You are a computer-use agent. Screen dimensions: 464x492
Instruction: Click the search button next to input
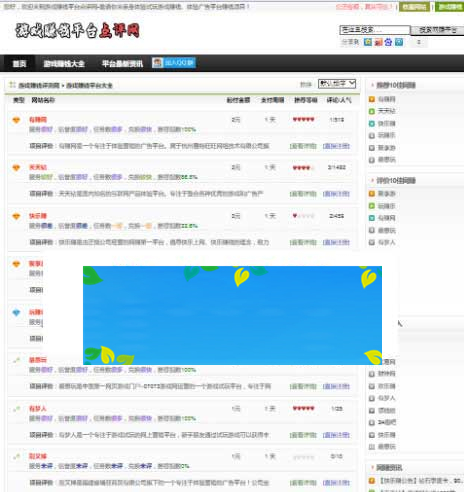pyautogui.click(x=438, y=30)
